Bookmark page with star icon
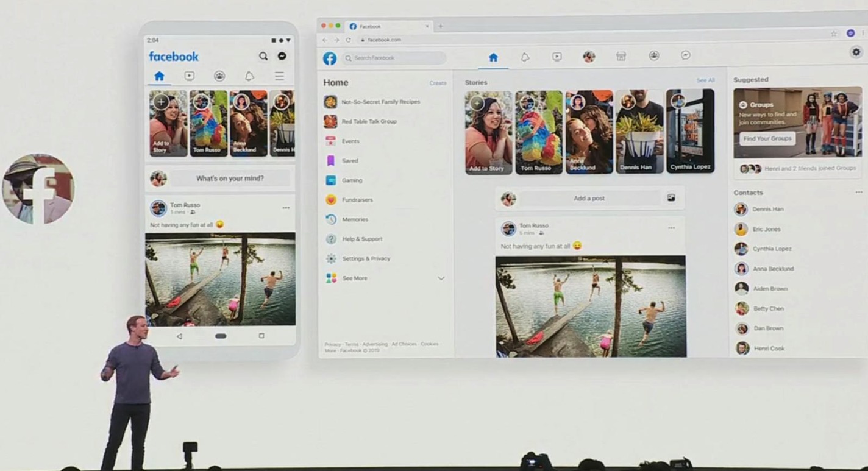The width and height of the screenshot is (868, 471). click(x=834, y=34)
